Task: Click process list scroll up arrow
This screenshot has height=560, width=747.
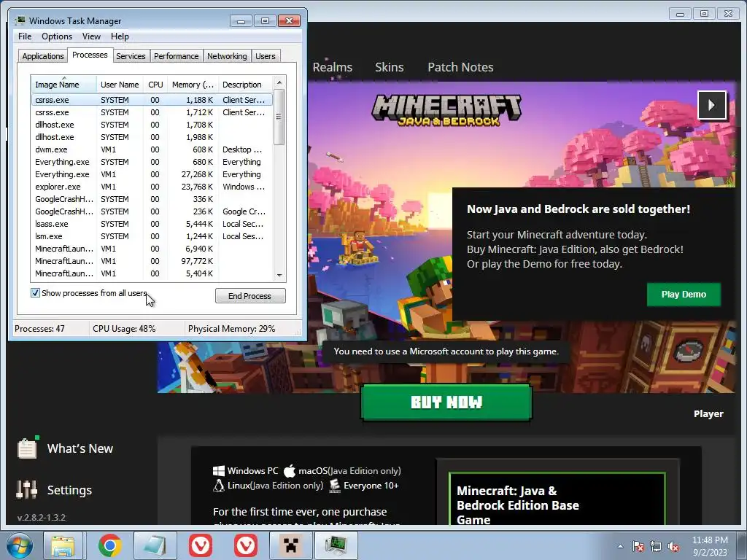Action: click(x=279, y=82)
